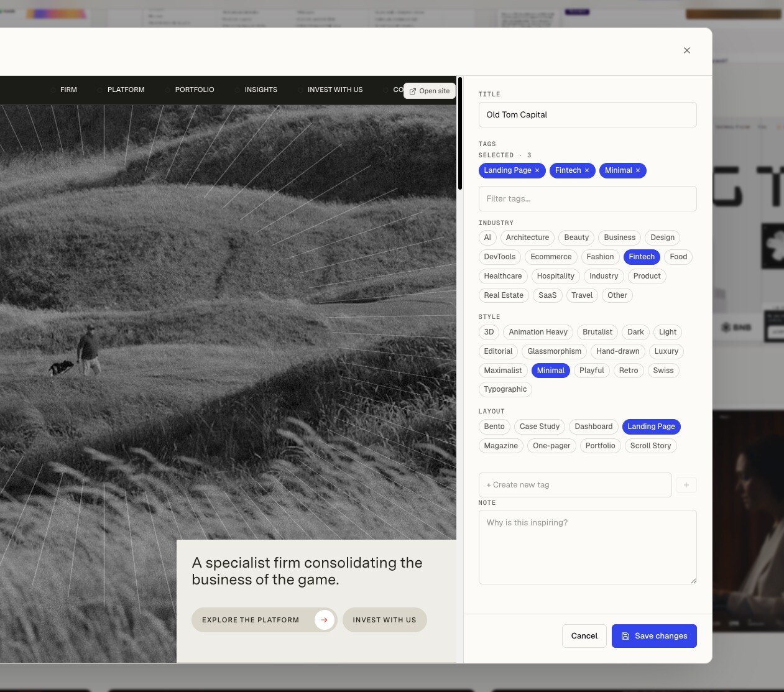Remove the selected Landing Page tag chip
Screen dimensions: 784x692
pos(537,170)
